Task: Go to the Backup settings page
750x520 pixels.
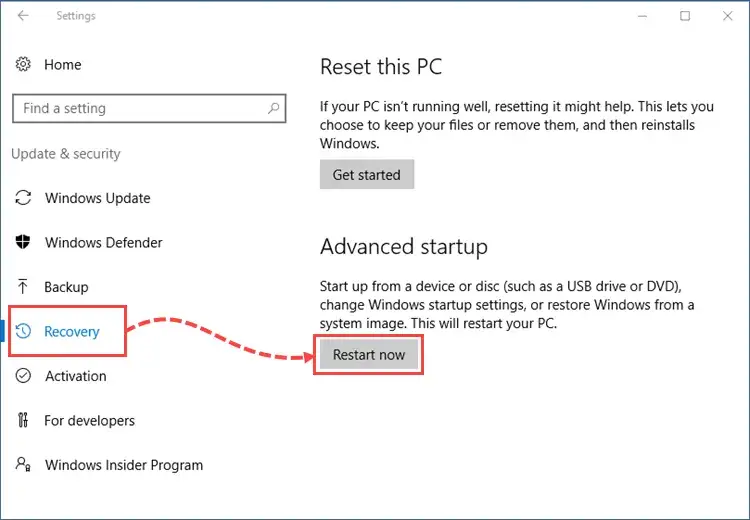Action: point(66,287)
